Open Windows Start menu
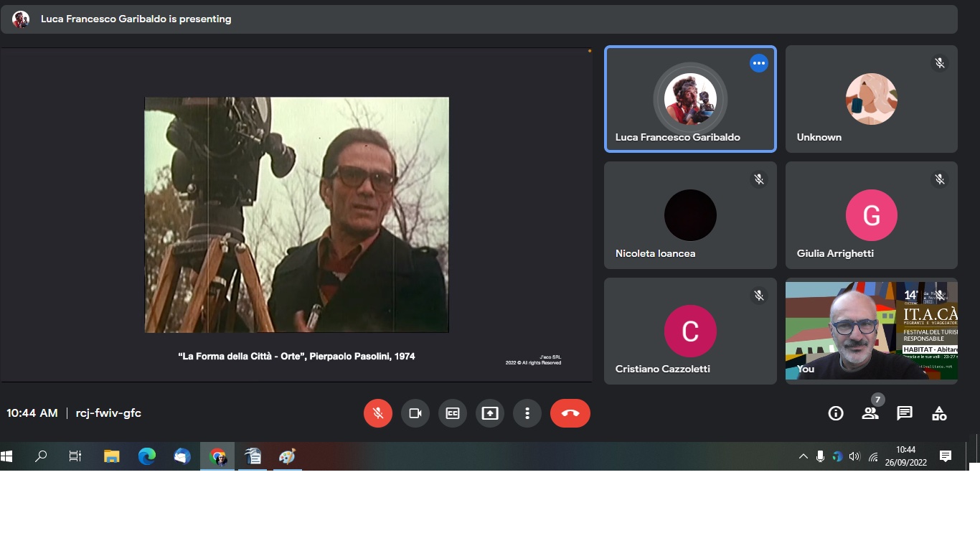This screenshot has width=980, height=551. 7,456
